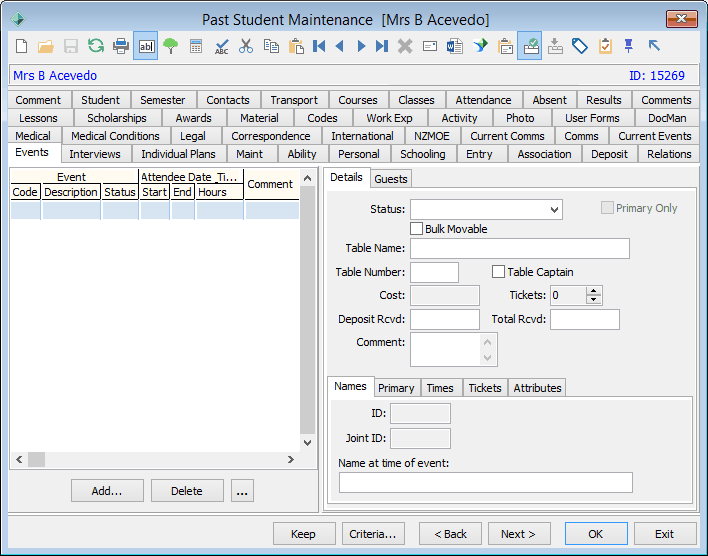Decrease Tickets with the down spinner
This screenshot has width=708, height=556.
[x=593, y=299]
